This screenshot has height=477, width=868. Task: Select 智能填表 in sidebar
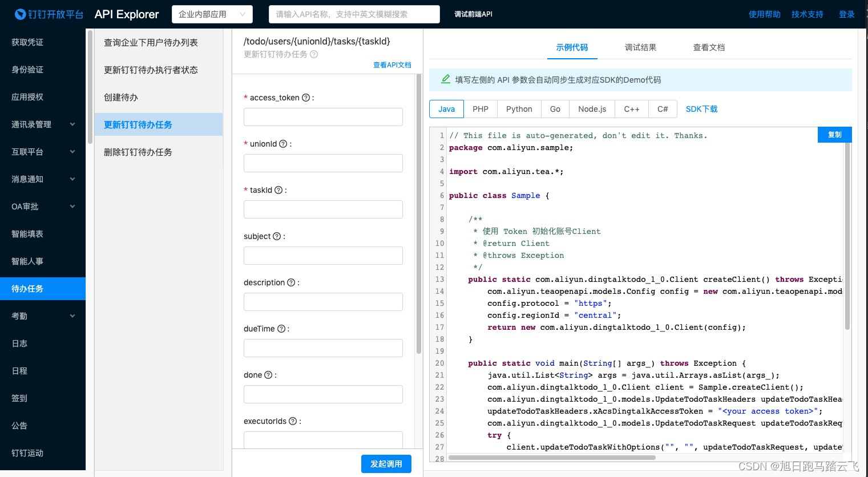pos(43,234)
